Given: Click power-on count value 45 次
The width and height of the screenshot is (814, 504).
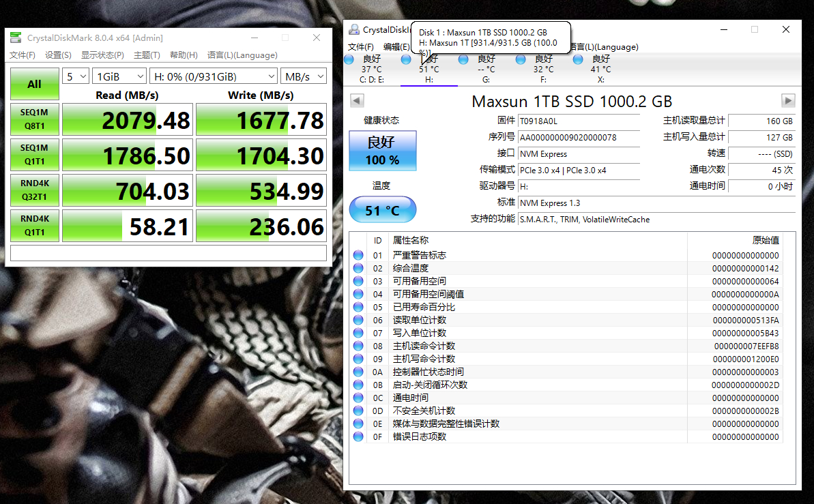Looking at the screenshot, I should [x=761, y=171].
